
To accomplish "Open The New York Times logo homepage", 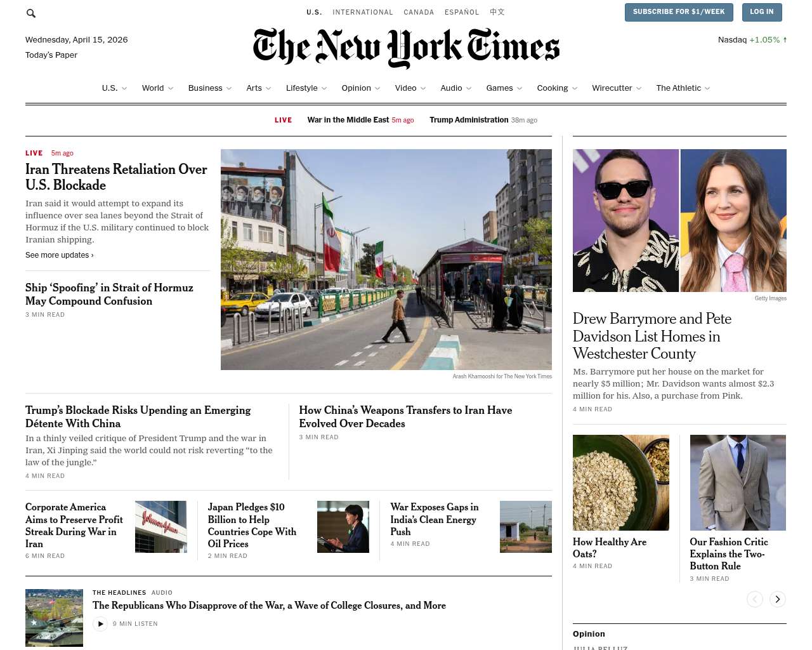I will point(406,48).
